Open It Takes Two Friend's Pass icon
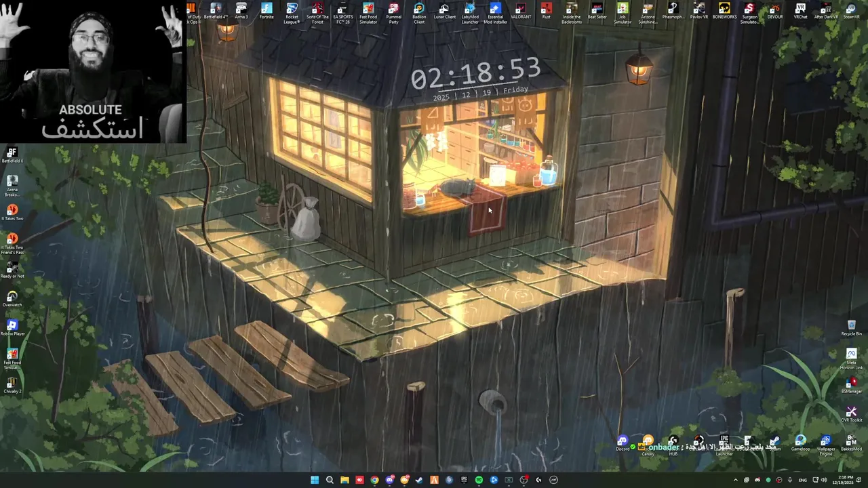Screen dimensions: 868x488 (x=12, y=244)
